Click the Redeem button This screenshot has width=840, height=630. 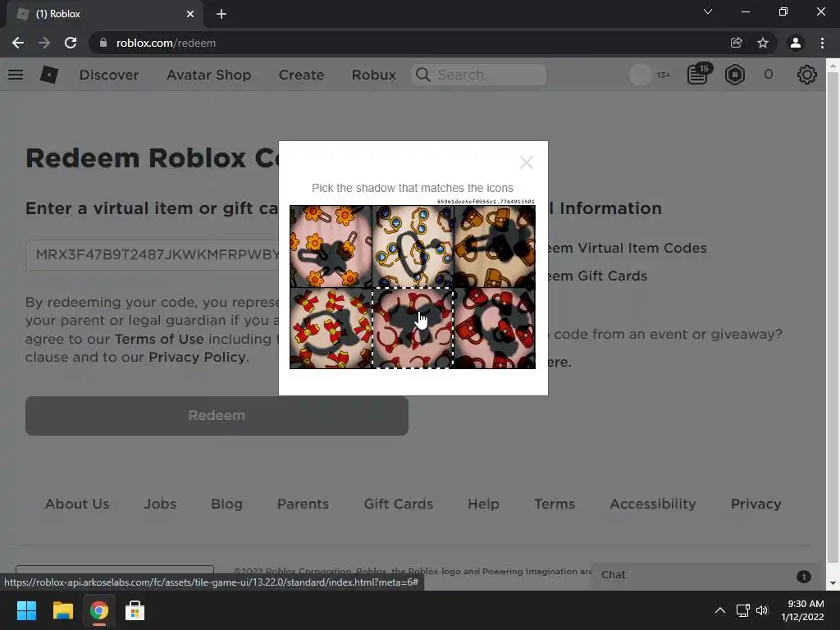coord(217,416)
